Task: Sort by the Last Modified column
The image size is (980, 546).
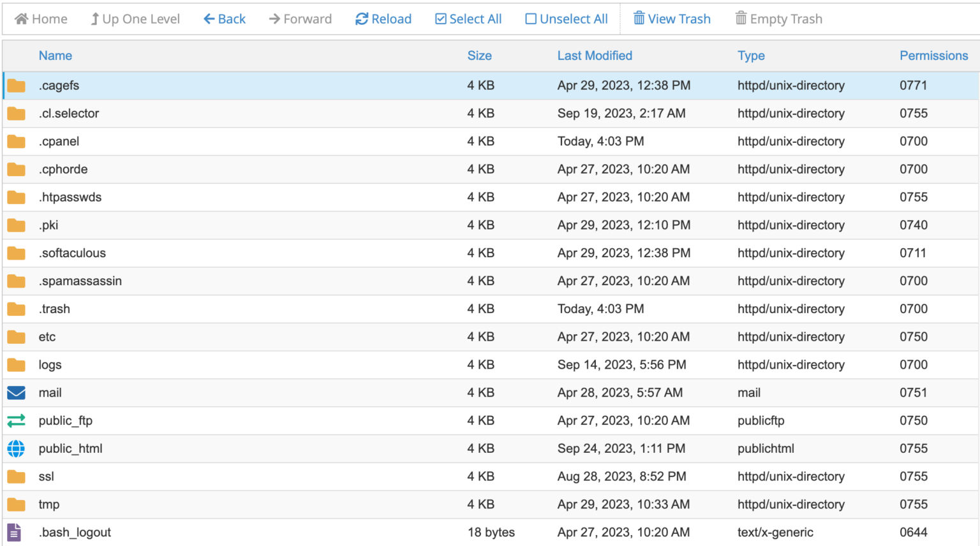Action: point(594,55)
